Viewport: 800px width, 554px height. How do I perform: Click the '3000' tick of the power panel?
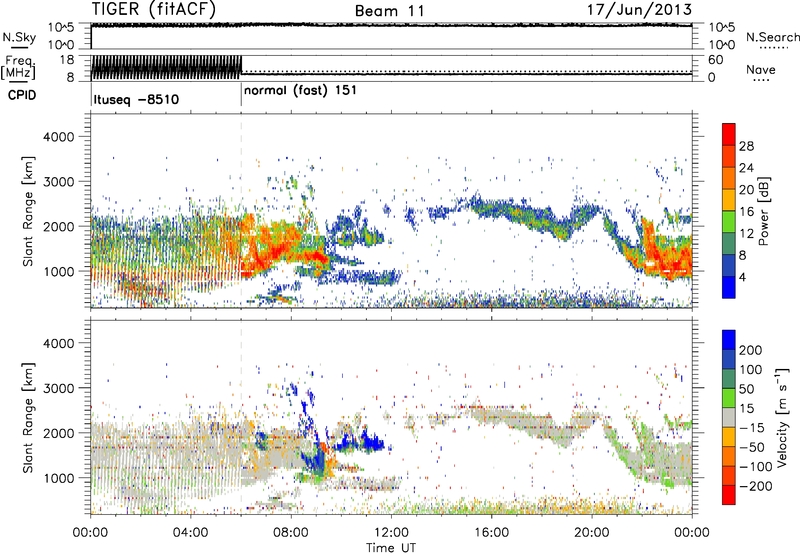click(58, 182)
